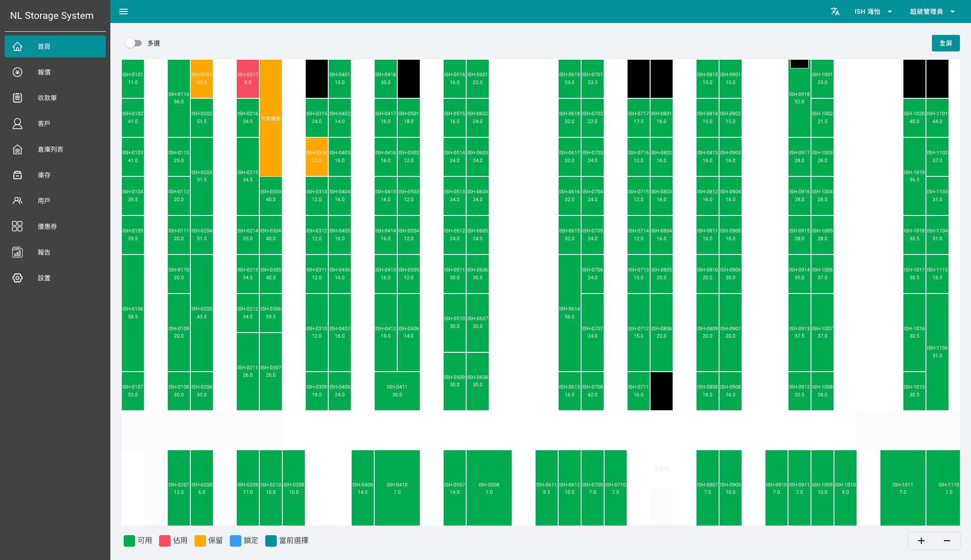Open the warehouse list building icon

pos(17,149)
